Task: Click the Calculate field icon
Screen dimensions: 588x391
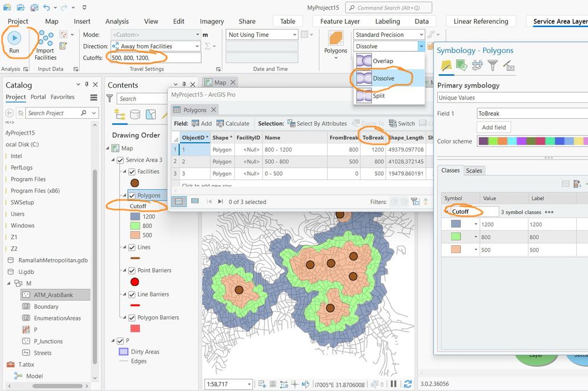Action: (220, 123)
